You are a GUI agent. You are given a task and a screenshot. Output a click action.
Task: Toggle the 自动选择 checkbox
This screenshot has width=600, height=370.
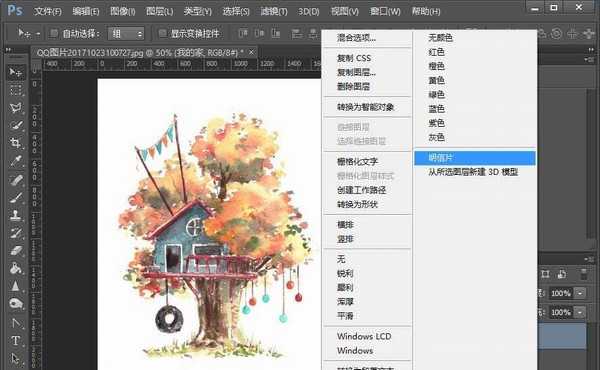53,34
